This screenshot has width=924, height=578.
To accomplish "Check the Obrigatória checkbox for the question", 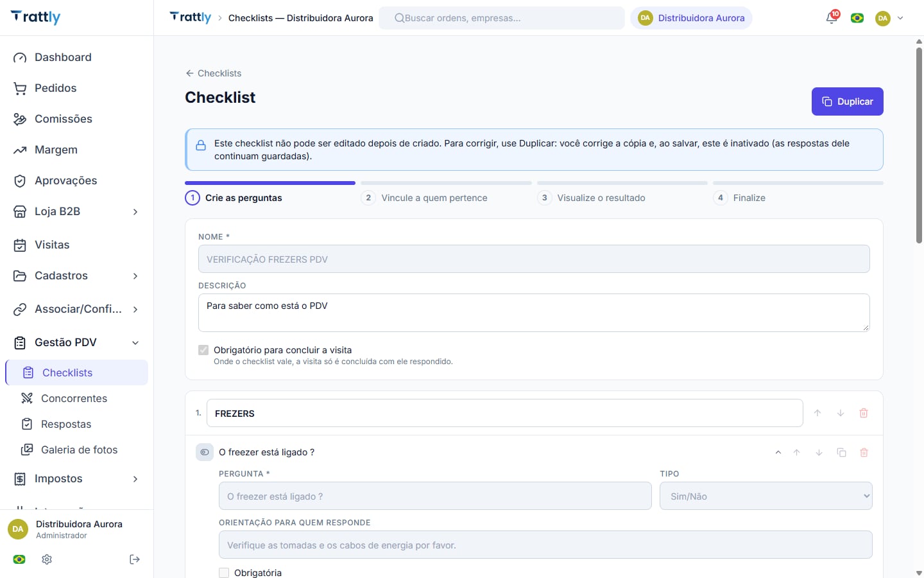I will (224, 573).
